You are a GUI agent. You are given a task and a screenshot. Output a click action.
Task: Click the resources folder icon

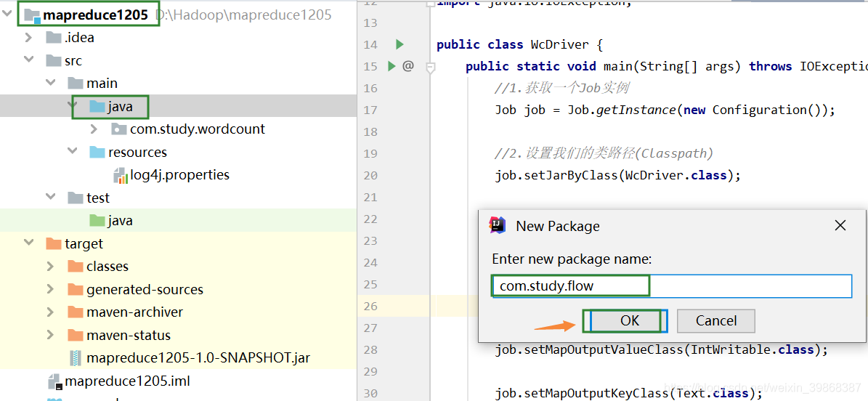tap(97, 152)
